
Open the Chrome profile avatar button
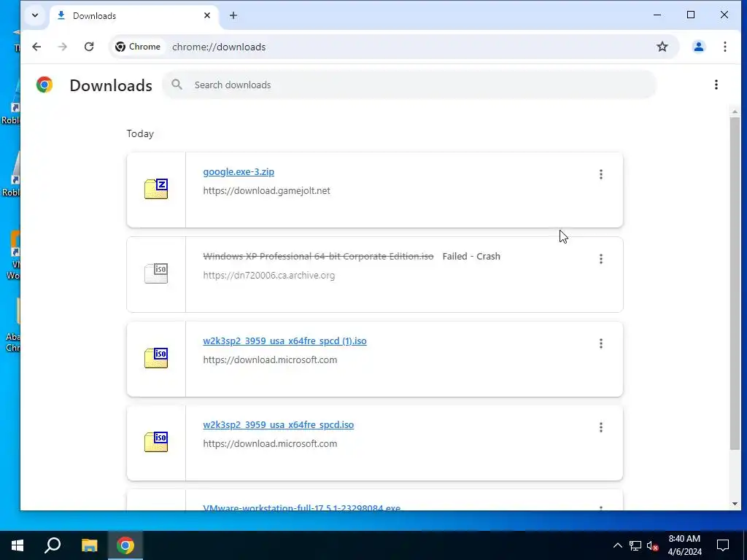pyautogui.click(x=699, y=47)
